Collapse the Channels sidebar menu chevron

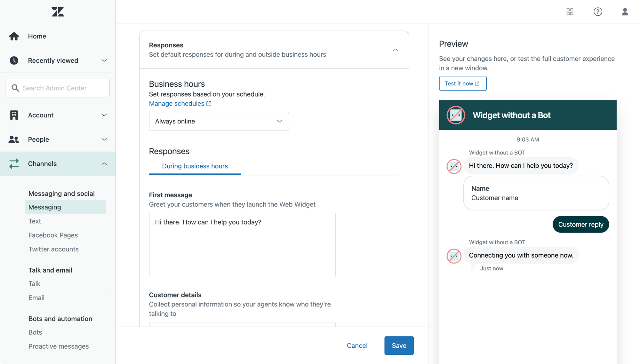[x=104, y=164]
